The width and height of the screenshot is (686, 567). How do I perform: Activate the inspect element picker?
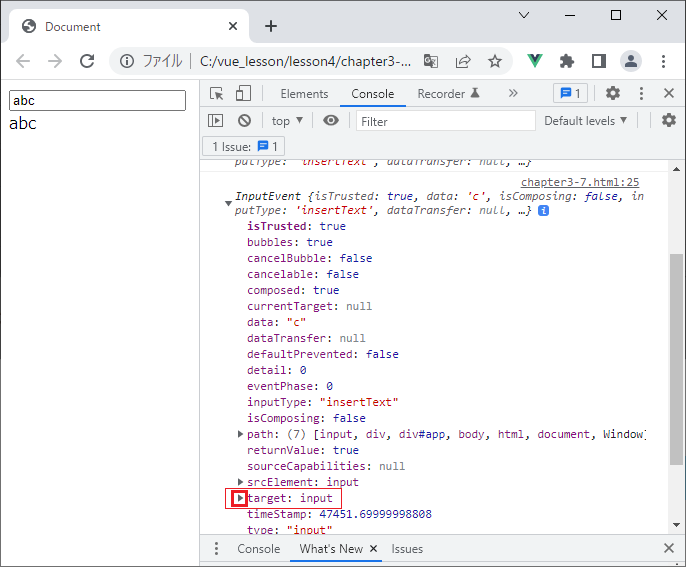pyautogui.click(x=217, y=94)
